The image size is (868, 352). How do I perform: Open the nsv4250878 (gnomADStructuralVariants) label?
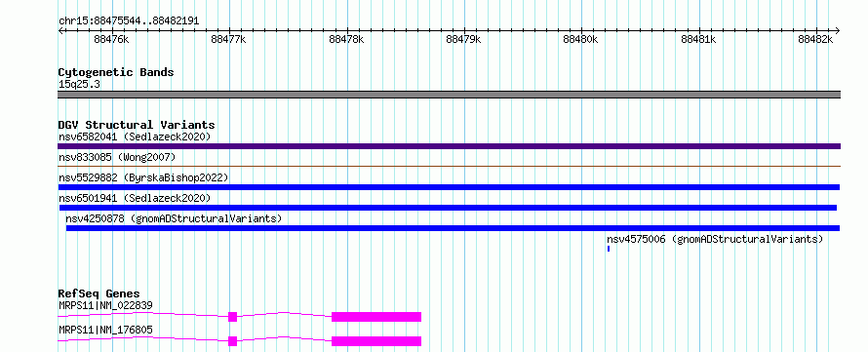174,218
